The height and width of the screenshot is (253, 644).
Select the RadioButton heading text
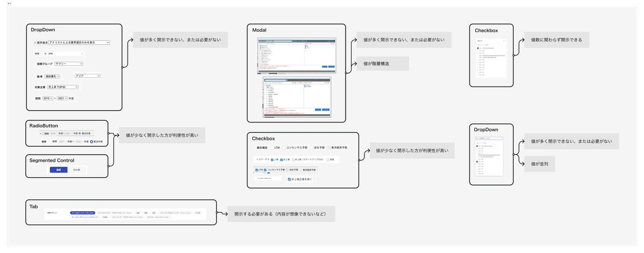[x=45, y=125]
